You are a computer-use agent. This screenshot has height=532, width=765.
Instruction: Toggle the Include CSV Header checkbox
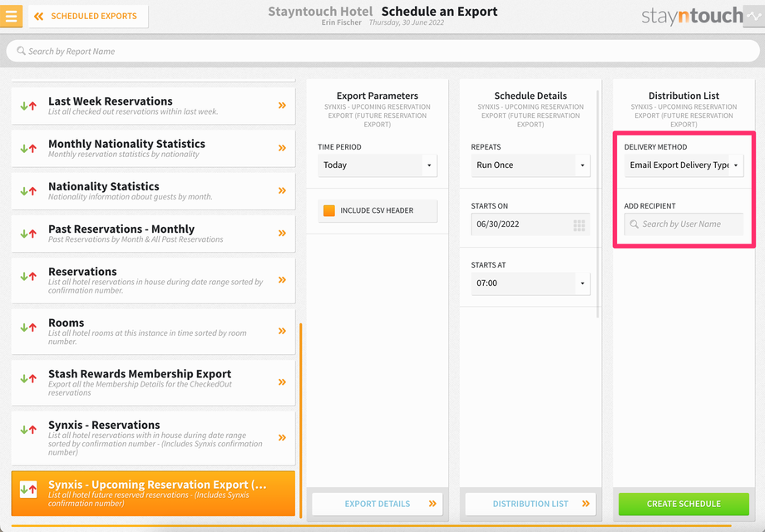[329, 210]
